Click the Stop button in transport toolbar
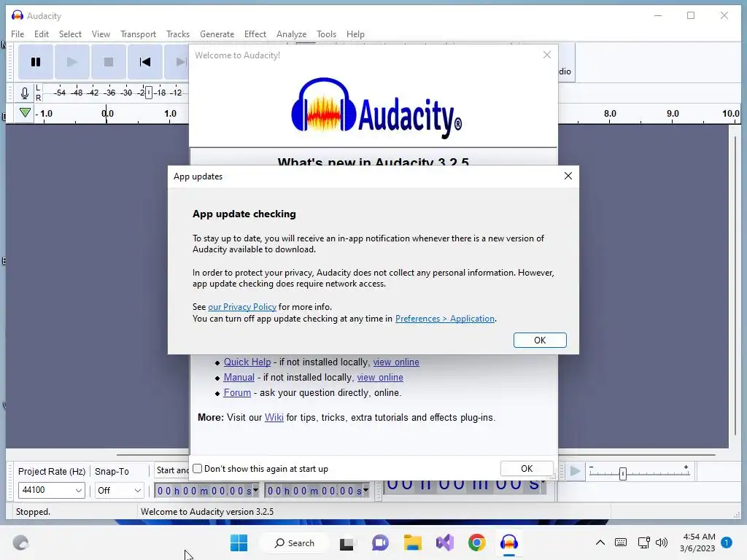 click(109, 62)
